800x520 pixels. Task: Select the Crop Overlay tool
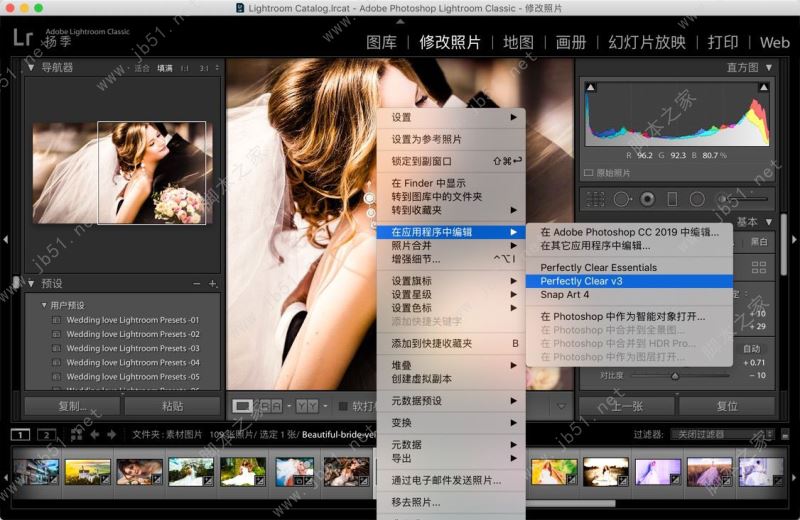[x=595, y=199]
